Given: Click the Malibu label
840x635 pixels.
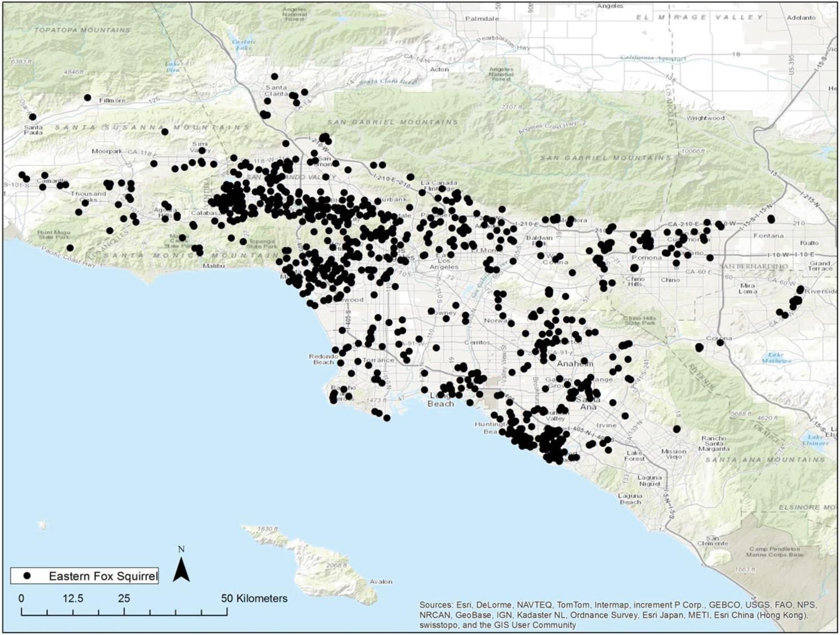Looking at the screenshot, I should coord(214,265).
